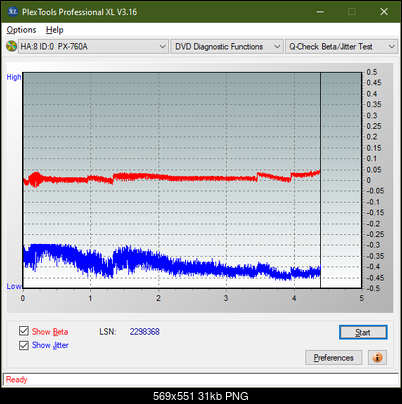Toggle the Show Jitter checkbox

click(x=24, y=345)
